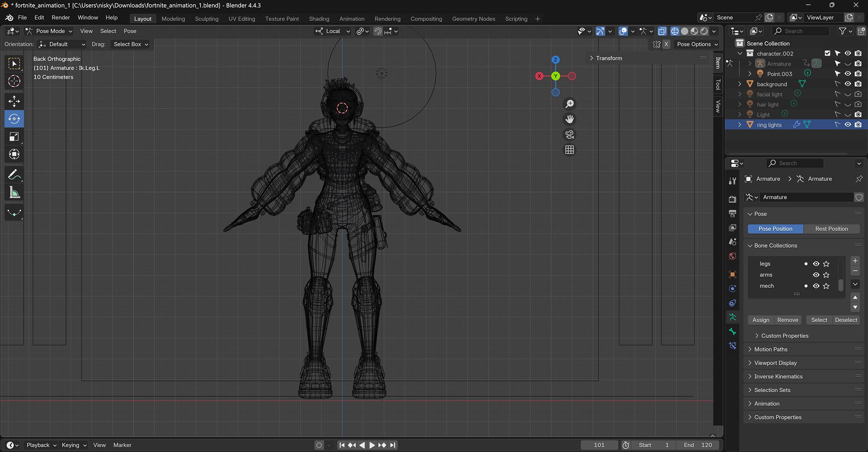The height and width of the screenshot is (452, 868).
Task: Switch to the Animation workspace tab
Action: coord(352,19)
